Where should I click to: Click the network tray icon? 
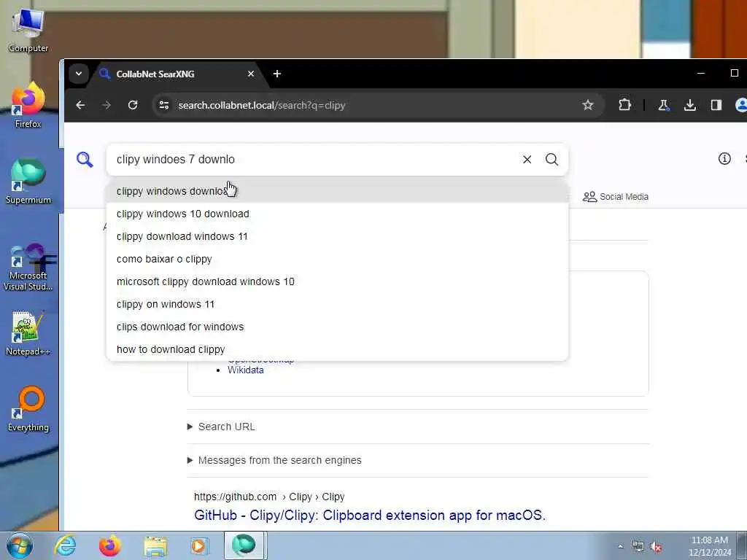pos(638,547)
